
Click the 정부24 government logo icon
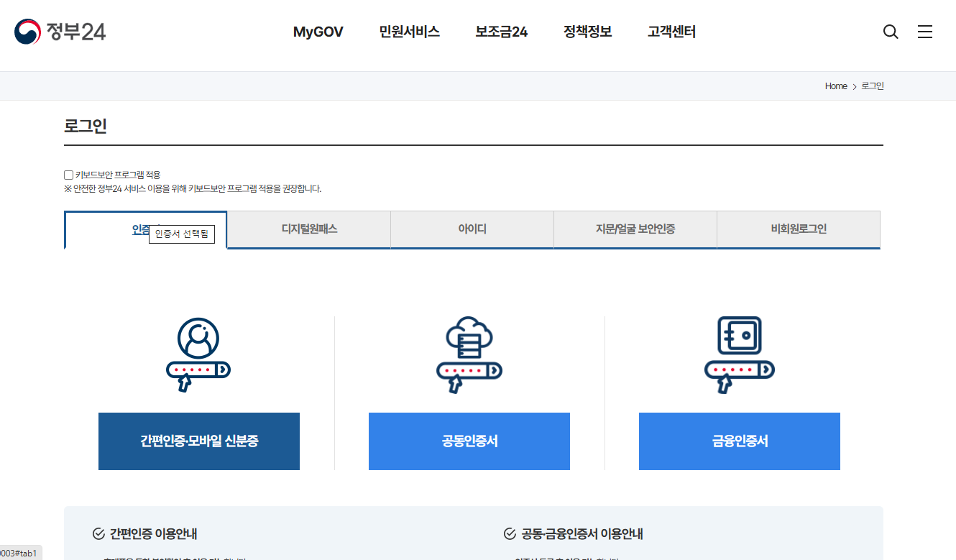coord(26,32)
